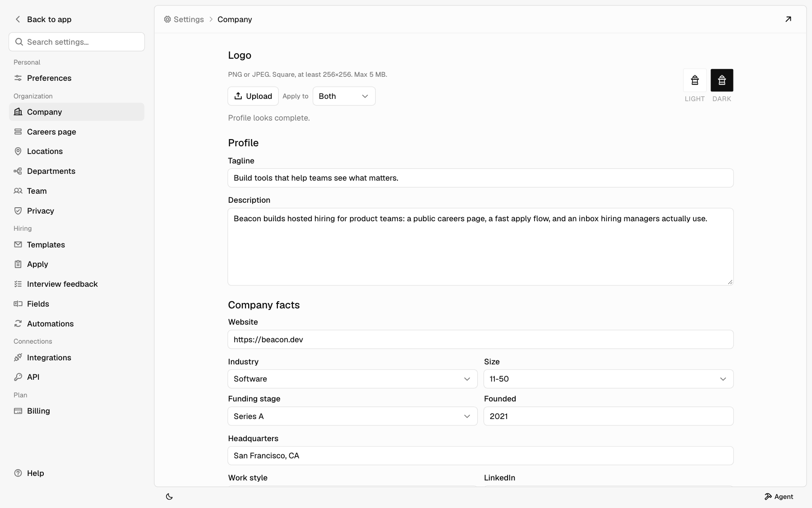Image resolution: width=812 pixels, height=508 pixels.
Task: Click the Careers page icon in the sidebar
Action: point(18,132)
